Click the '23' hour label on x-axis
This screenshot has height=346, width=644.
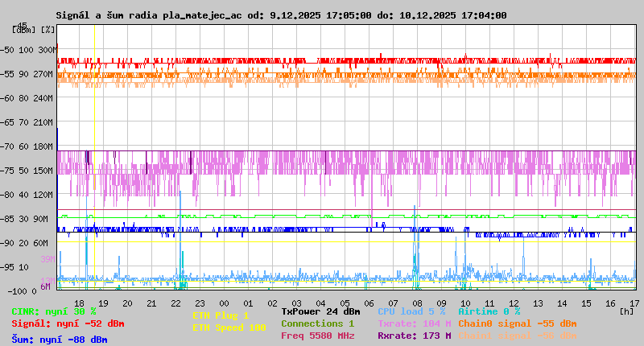[200, 303]
